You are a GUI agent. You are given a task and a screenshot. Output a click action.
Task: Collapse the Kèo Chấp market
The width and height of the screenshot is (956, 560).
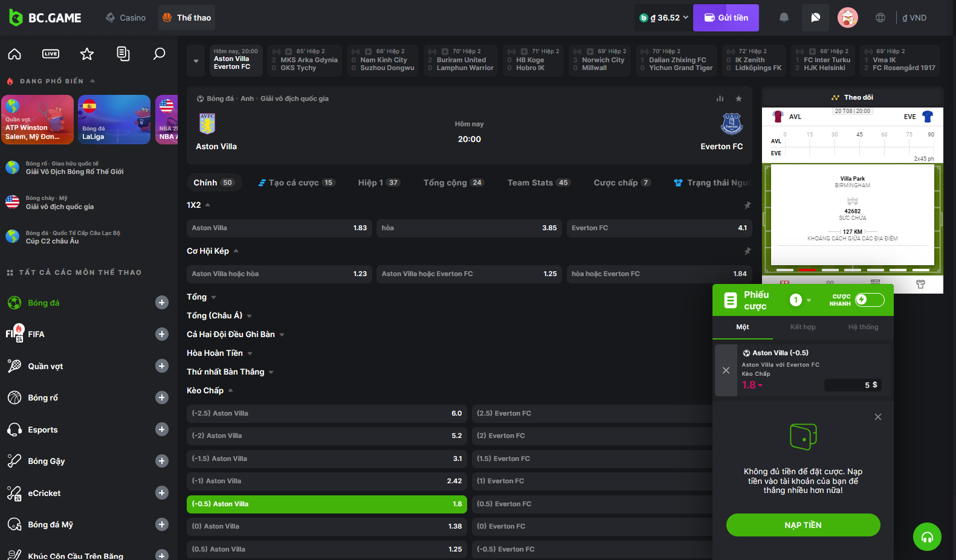(x=210, y=390)
